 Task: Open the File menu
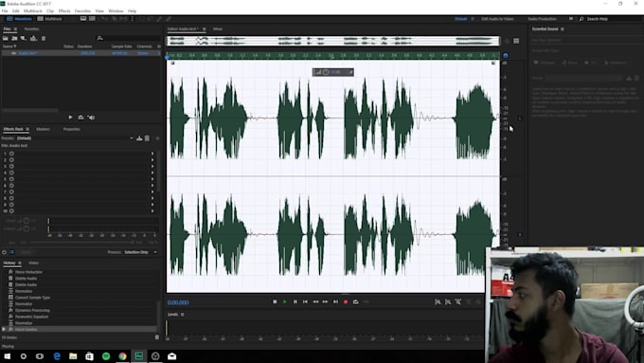click(x=5, y=11)
